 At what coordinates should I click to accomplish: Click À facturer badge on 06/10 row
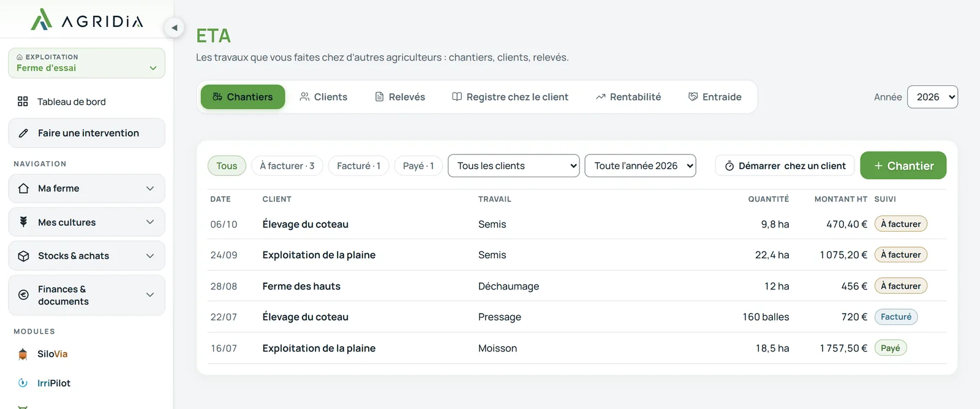(900, 224)
